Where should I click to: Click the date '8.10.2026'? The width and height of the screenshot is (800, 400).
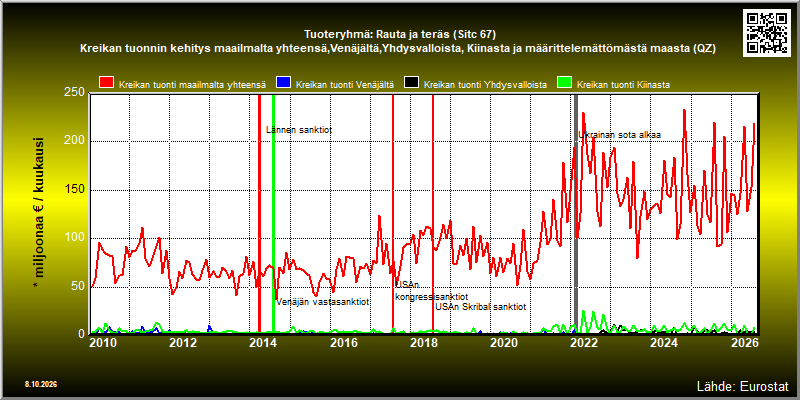pos(41,384)
